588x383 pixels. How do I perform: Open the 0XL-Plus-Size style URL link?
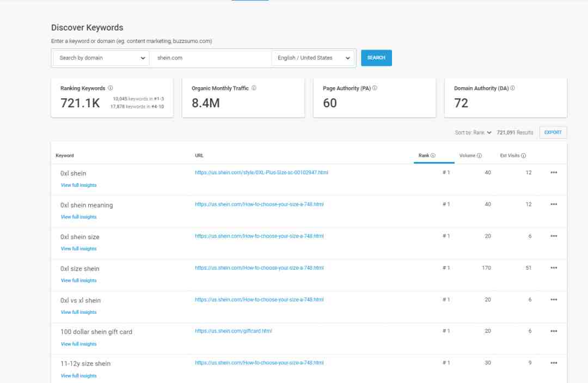261,173
